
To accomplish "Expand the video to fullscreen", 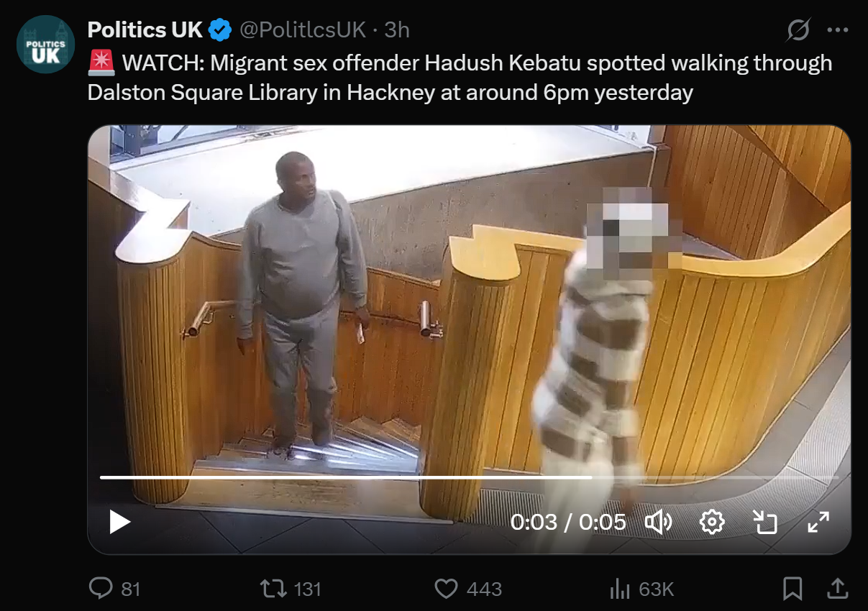I will point(818,522).
